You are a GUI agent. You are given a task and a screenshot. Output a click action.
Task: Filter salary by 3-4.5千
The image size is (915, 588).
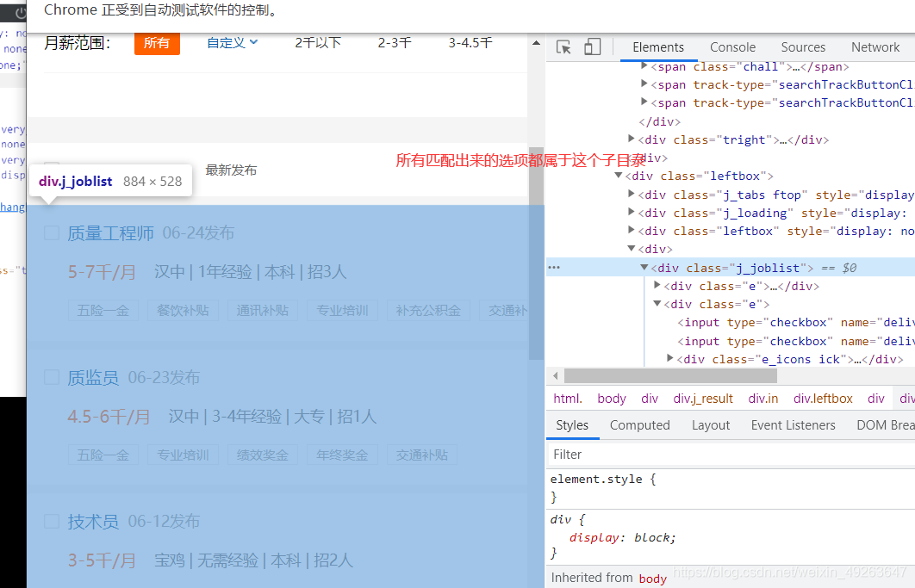(x=470, y=42)
